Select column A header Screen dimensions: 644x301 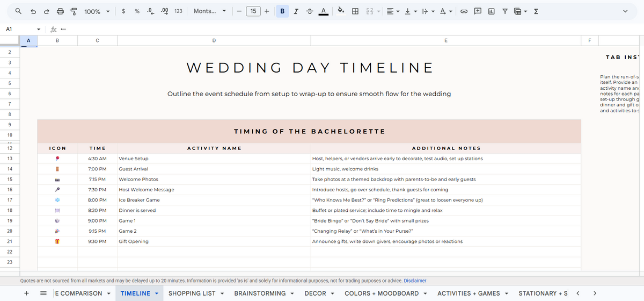click(x=28, y=40)
